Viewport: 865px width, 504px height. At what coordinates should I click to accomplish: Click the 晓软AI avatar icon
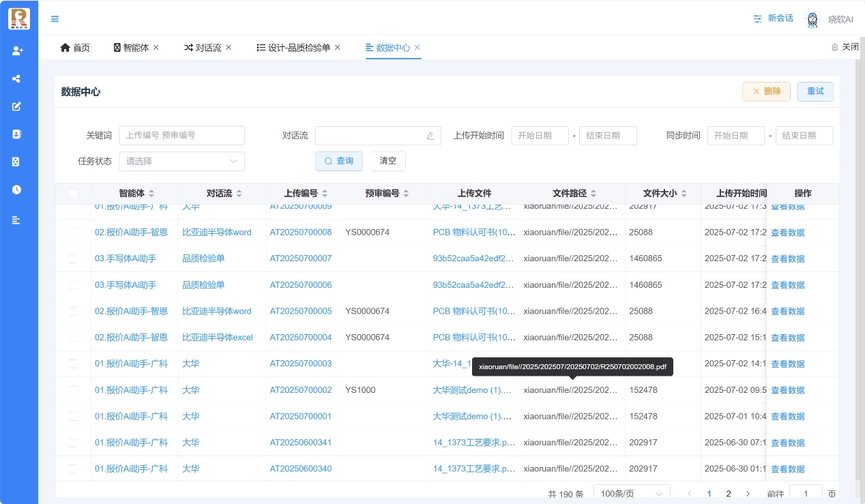click(812, 20)
